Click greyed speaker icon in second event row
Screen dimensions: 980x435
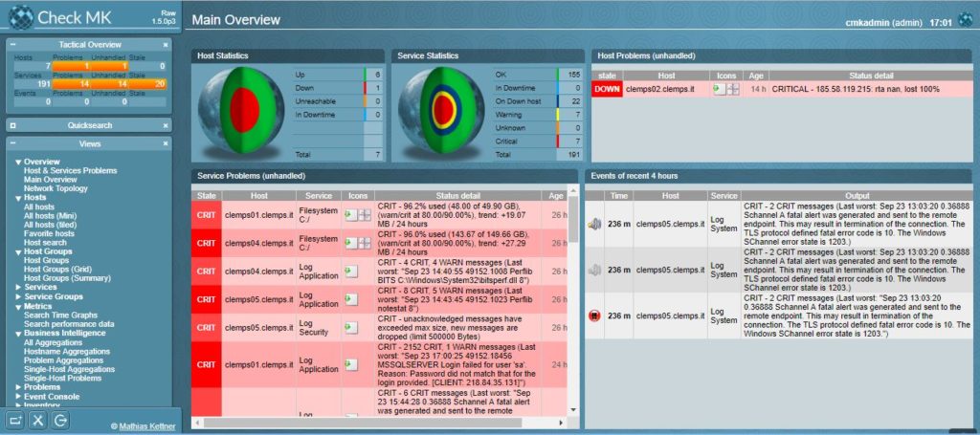point(594,270)
